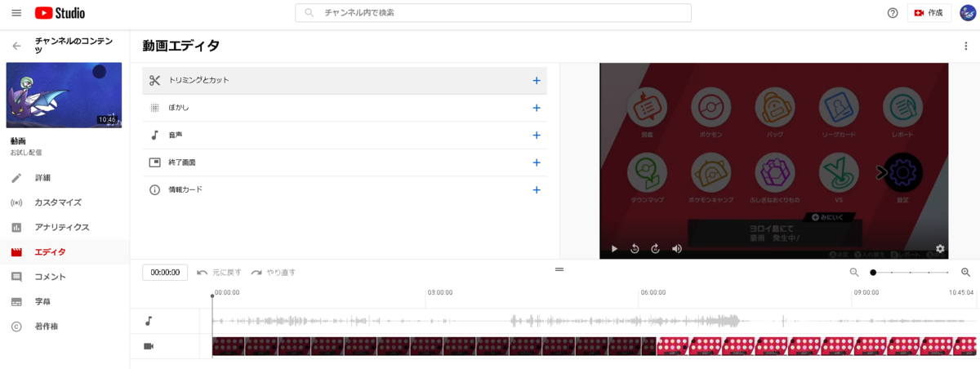
Task: Focus the channel search field
Action: [x=492, y=13]
